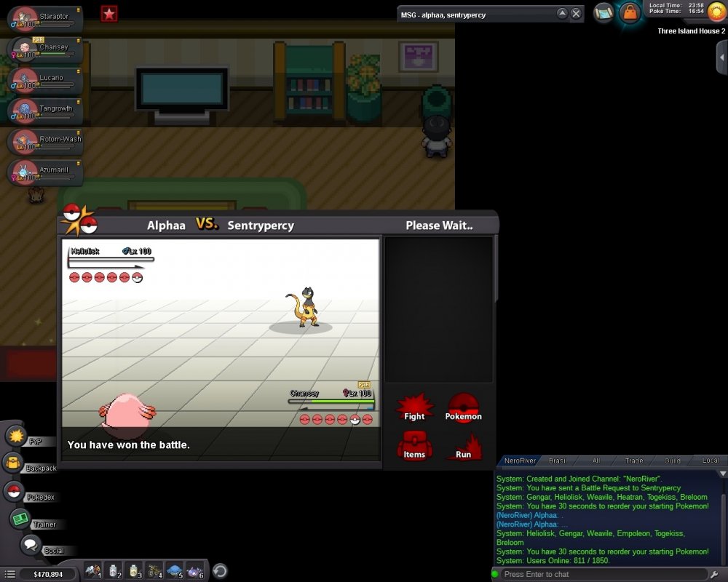This screenshot has height=582, width=728.
Task: Toggle the green chat status indicator
Action: coord(496,575)
